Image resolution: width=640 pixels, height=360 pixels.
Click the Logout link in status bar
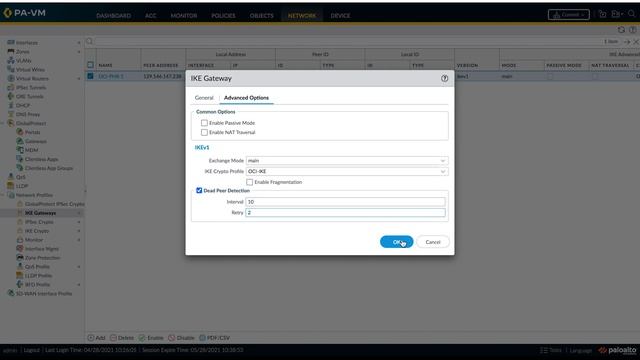pos(31,350)
